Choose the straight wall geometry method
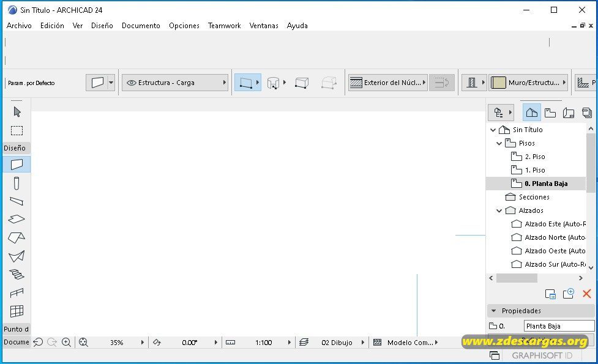598x364 pixels. [245, 83]
